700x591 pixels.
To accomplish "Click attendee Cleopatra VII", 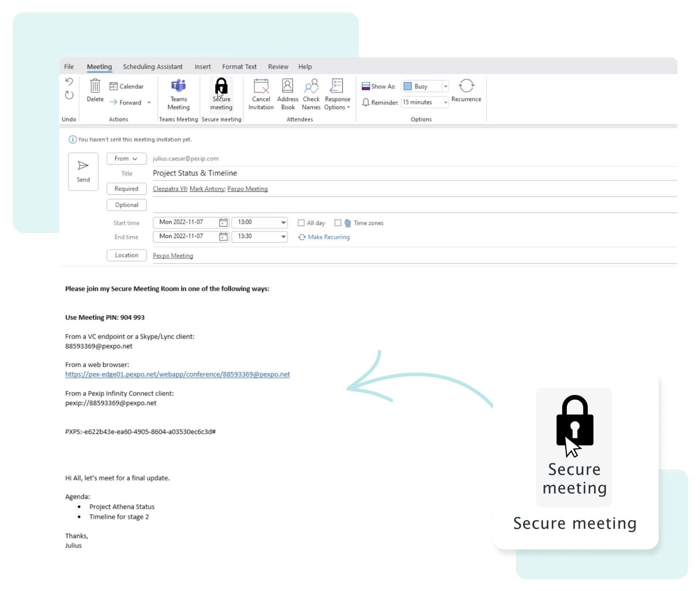I will (x=170, y=189).
